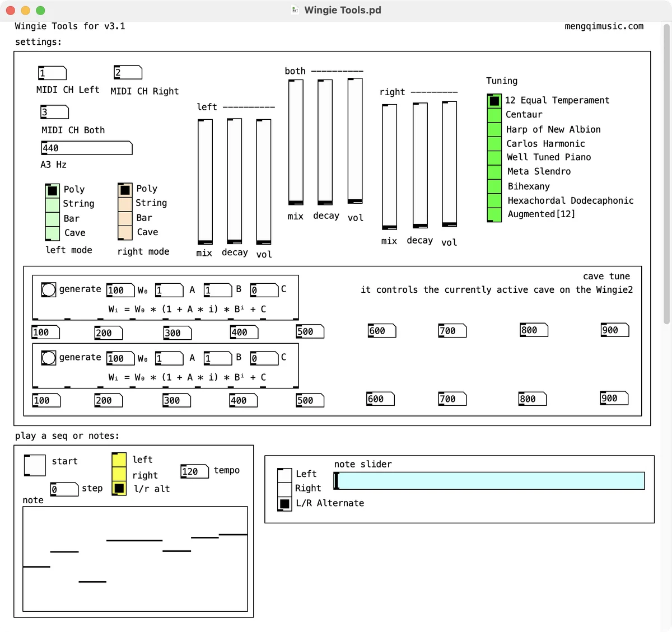
Task: Click the tempo number box
Action: pyautogui.click(x=194, y=471)
